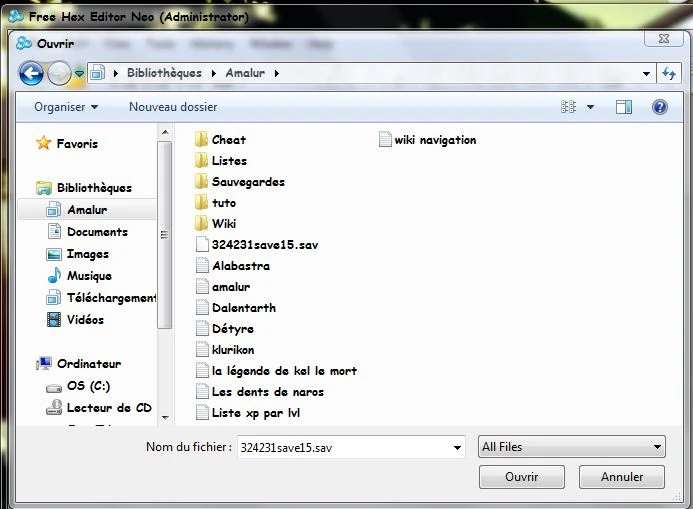Viewport: 693px width, 509px height.
Task: Select Bibliothèques in the navigation pane
Action: (x=84, y=188)
